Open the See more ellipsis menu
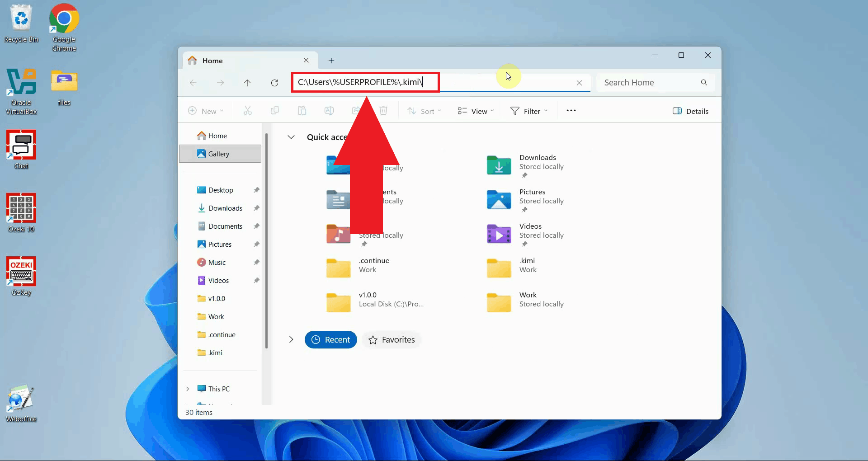This screenshot has height=461, width=868. 571,111
